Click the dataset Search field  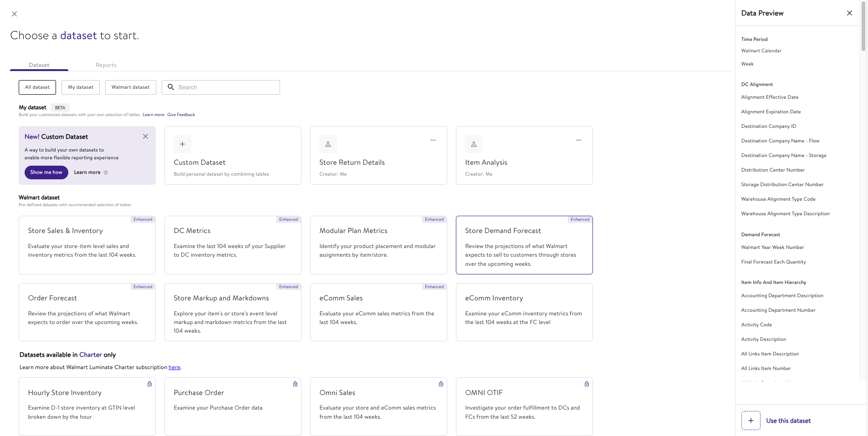221,87
